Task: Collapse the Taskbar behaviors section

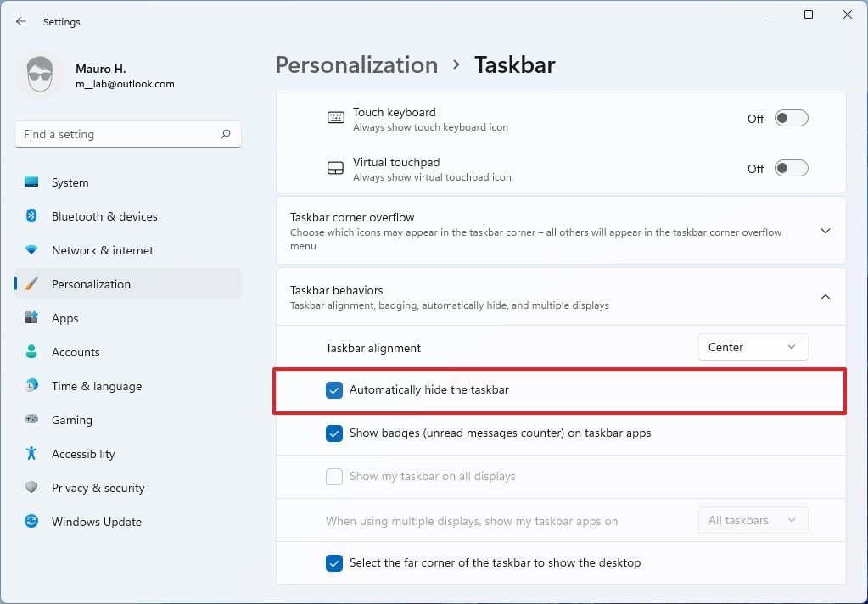Action: pyautogui.click(x=824, y=297)
